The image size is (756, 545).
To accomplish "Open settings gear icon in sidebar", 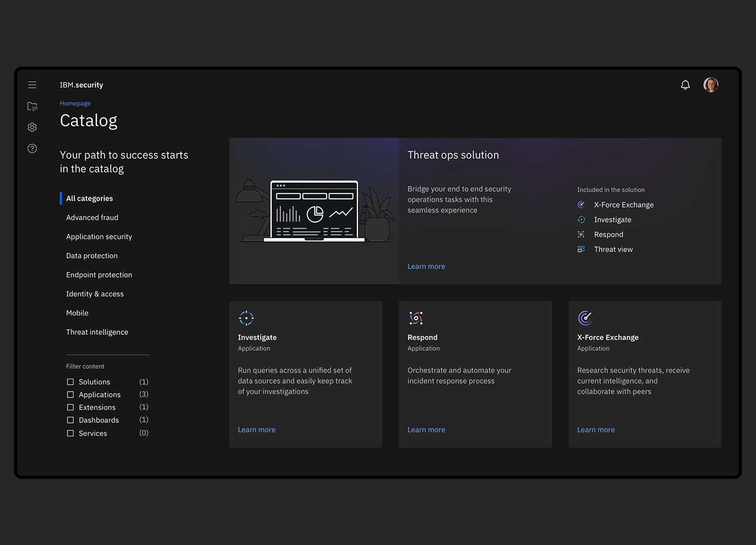I will [x=32, y=127].
